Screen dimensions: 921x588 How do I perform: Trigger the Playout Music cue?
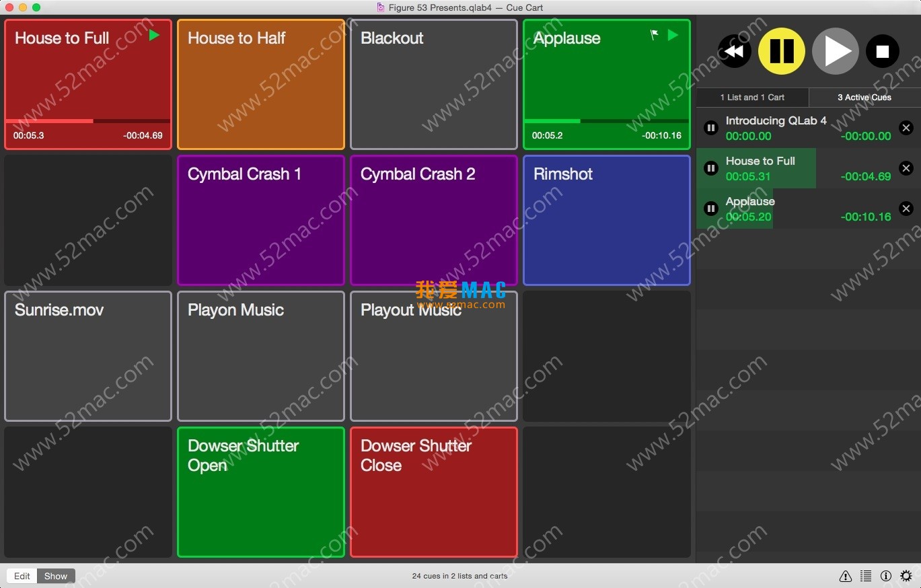[434, 356]
